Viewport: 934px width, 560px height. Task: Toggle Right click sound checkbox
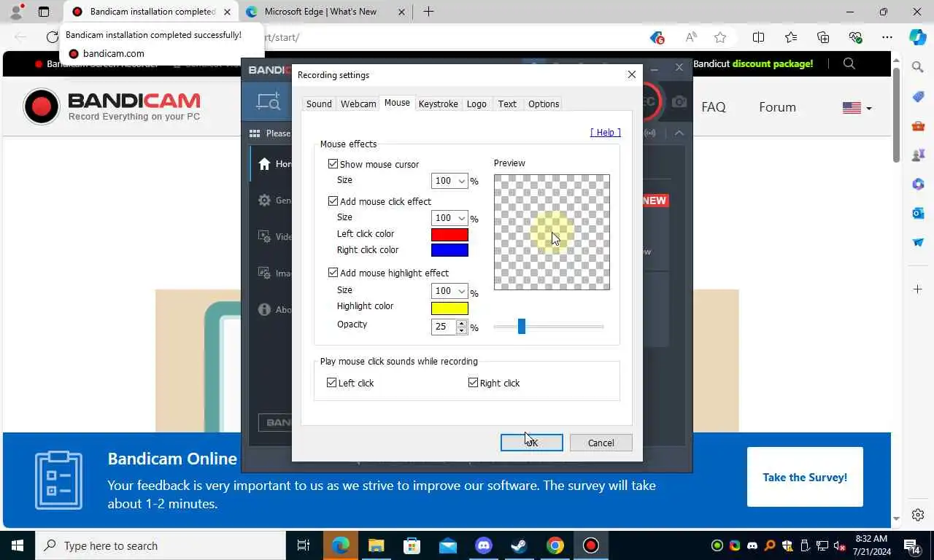coord(473,383)
